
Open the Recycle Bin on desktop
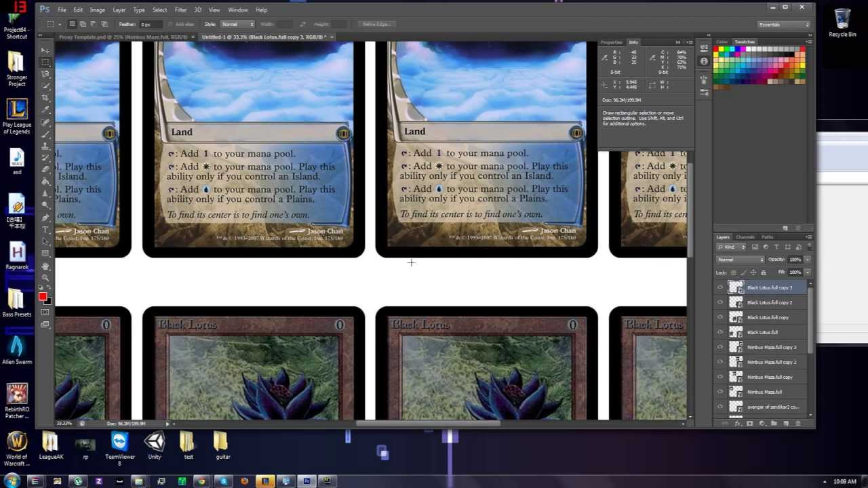point(842,22)
